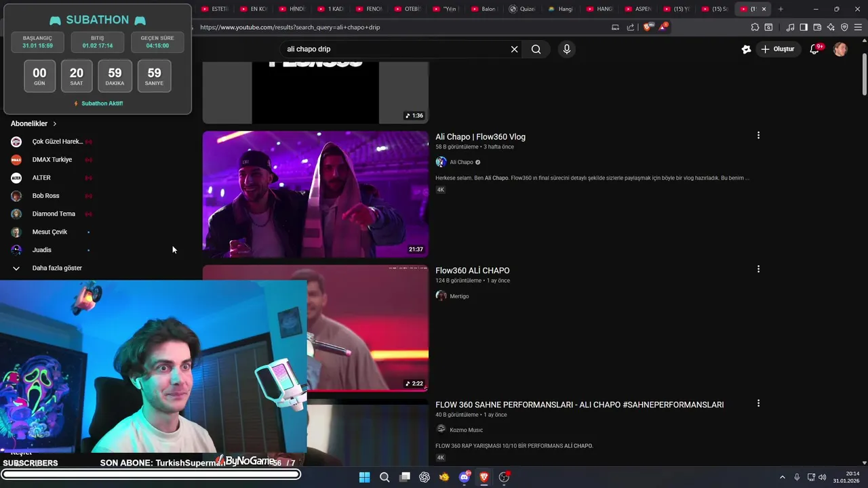Open the Brave VPN shield icon
Image resolution: width=868 pixels, height=488 pixels.
click(x=844, y=27)
